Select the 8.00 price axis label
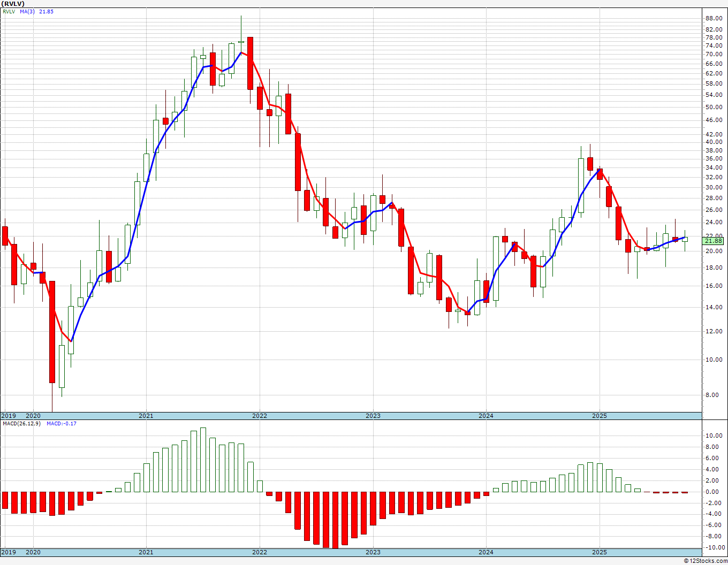Viewport: 728px width, 565px height. 712,395
